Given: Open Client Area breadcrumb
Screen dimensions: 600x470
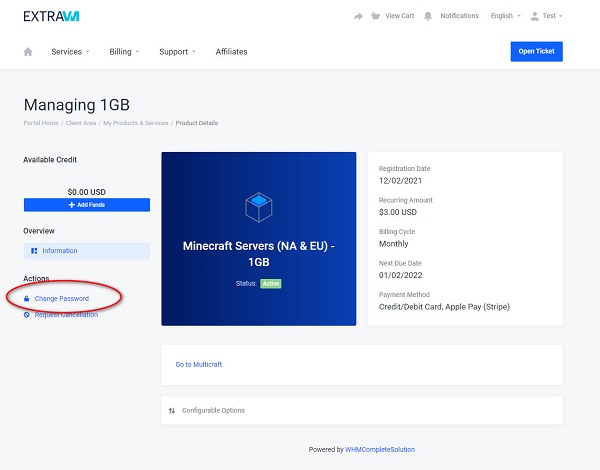Looking at the screenshot, I should coord(81,123).
